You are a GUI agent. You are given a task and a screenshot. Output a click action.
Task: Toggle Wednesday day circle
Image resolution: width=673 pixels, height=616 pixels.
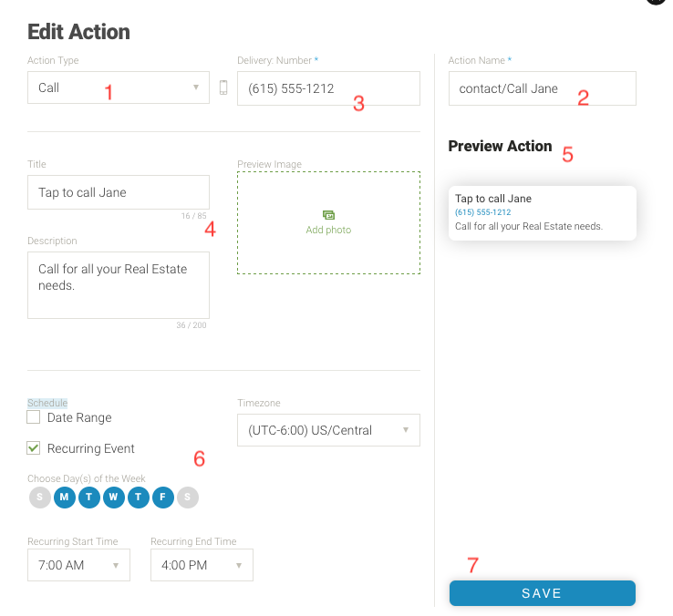114,498
